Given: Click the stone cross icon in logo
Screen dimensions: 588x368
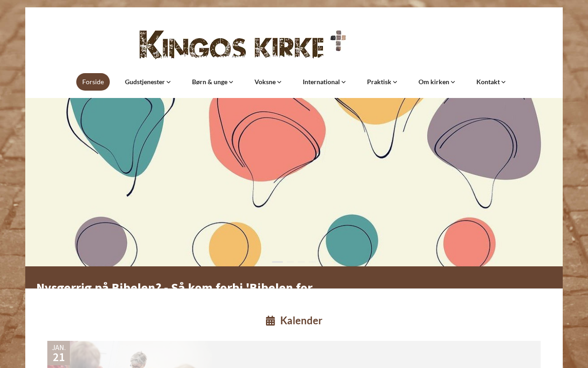Looking at the screenshot, I should pyautogui.click(x=338, y=40).
